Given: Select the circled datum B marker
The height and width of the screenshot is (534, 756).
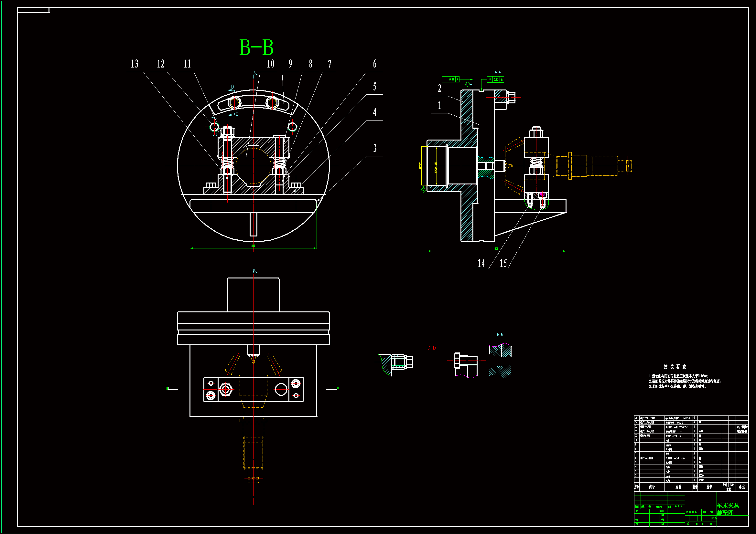Looking at the screenshot, I should point(467,84).
